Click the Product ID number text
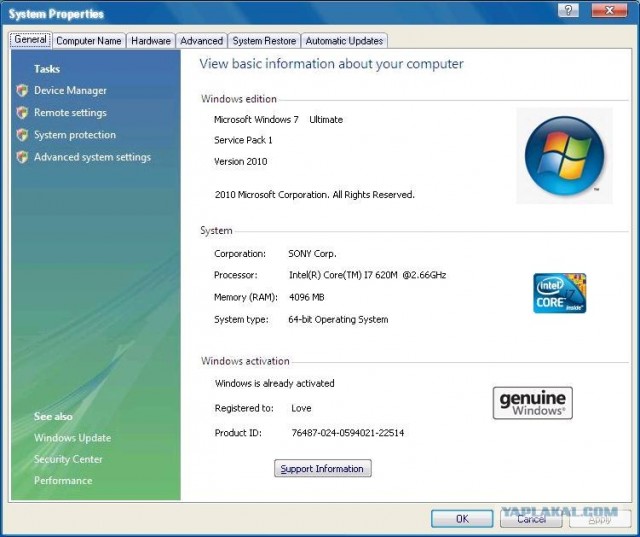640x537 pixels. 348,433
